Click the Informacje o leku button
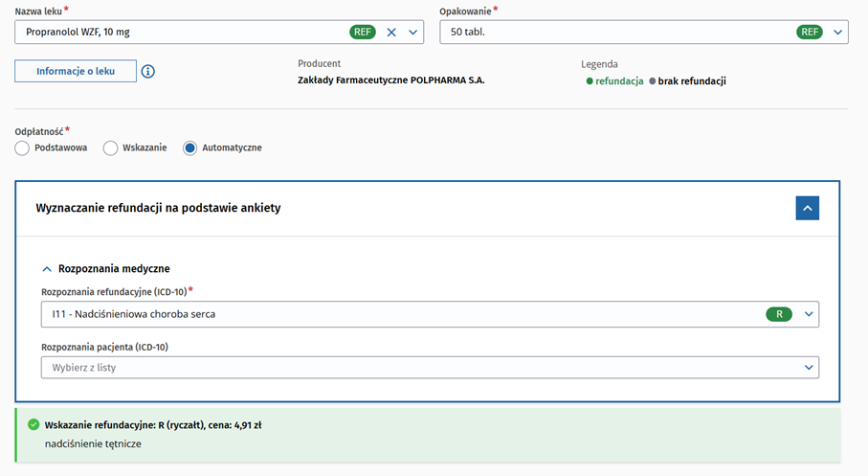This screenshot has width=868, height=476. pyautogui.click(x=76, y=71)
